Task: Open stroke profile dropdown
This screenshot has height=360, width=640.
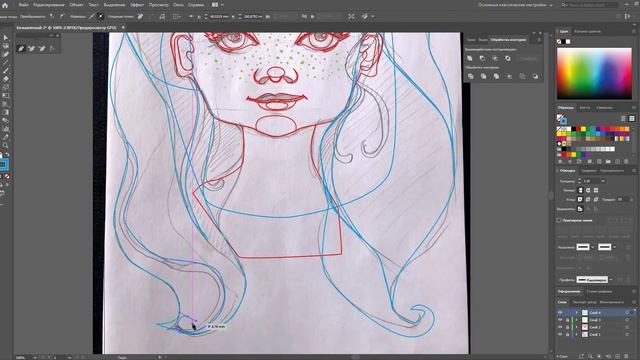Action: tap(611, 280)
